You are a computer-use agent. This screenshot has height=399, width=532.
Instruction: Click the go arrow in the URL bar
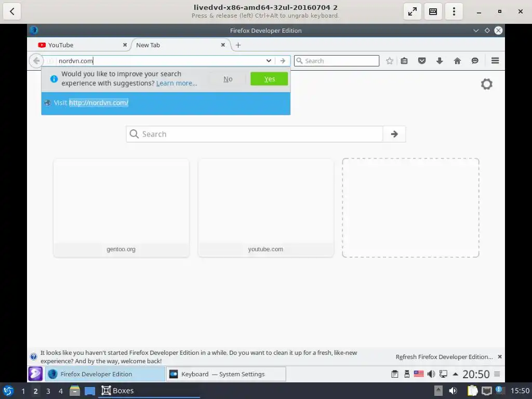click(283, 61)
